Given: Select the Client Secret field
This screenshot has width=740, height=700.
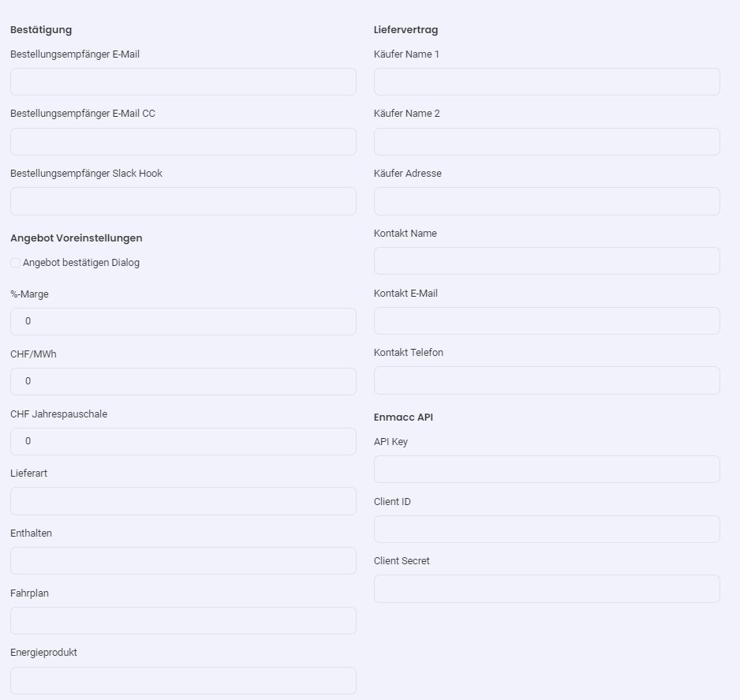Looking at the screenshot, I should point(547,589).
